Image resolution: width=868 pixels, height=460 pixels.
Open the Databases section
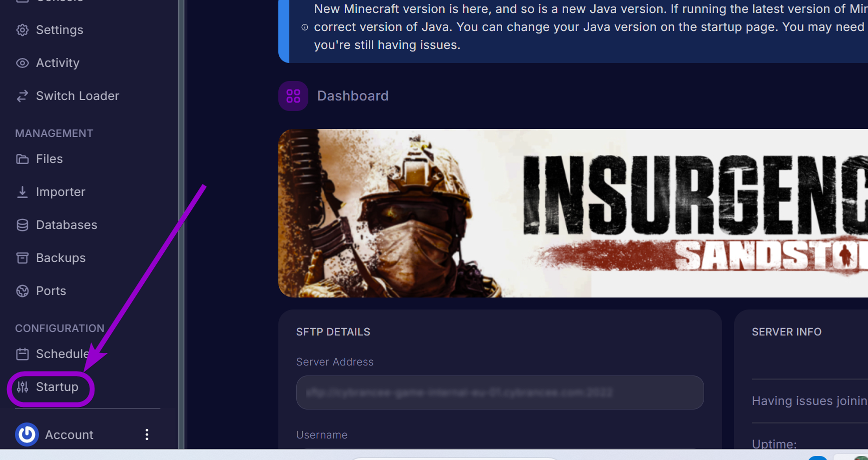pos(66,225)
